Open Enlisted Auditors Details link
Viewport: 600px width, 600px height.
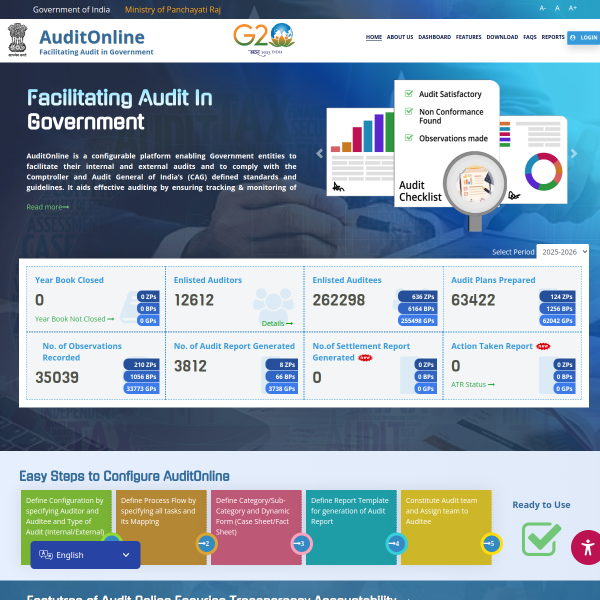tap(277, 324)
